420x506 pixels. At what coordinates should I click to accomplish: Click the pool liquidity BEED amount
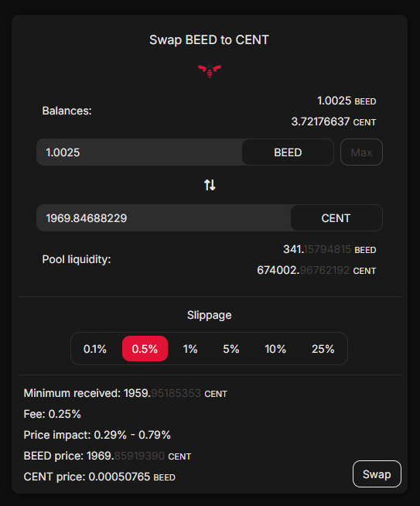pyautogui.click(x=330, y=249)
